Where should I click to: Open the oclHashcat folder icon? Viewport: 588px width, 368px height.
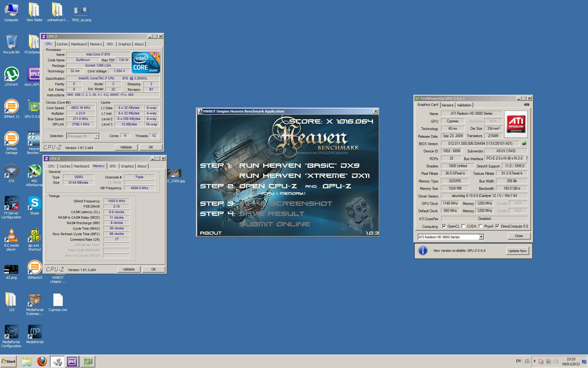[x=58, y=12]
